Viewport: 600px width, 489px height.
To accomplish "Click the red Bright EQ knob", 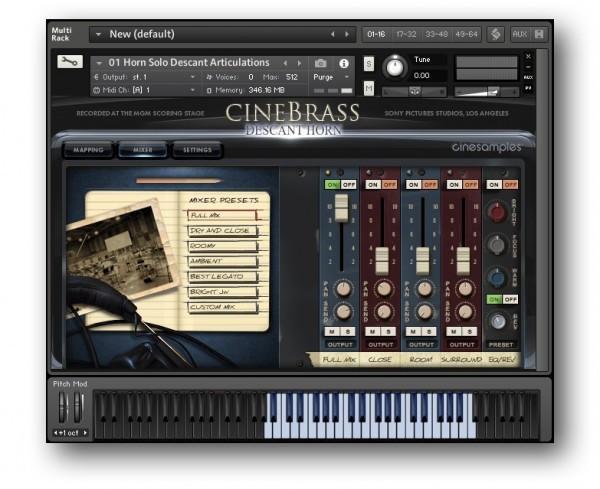I will pos(497,212).
